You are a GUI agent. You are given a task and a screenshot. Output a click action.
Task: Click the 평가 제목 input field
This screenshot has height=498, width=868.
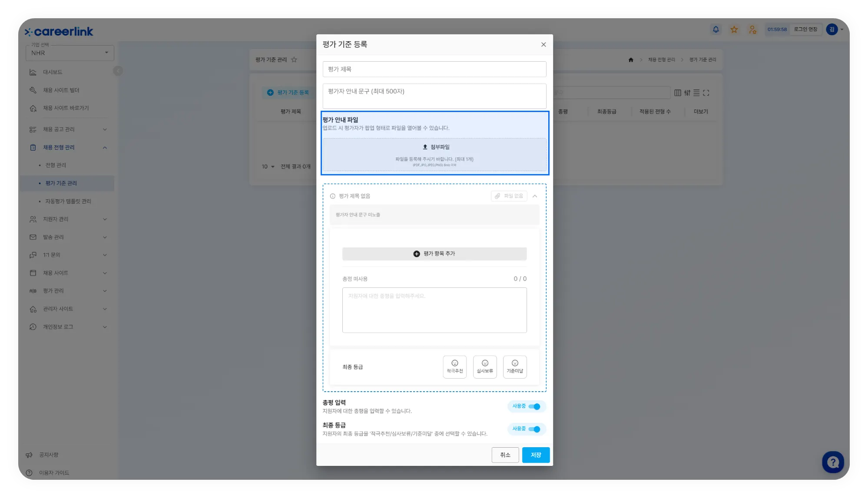pos(434,69)
